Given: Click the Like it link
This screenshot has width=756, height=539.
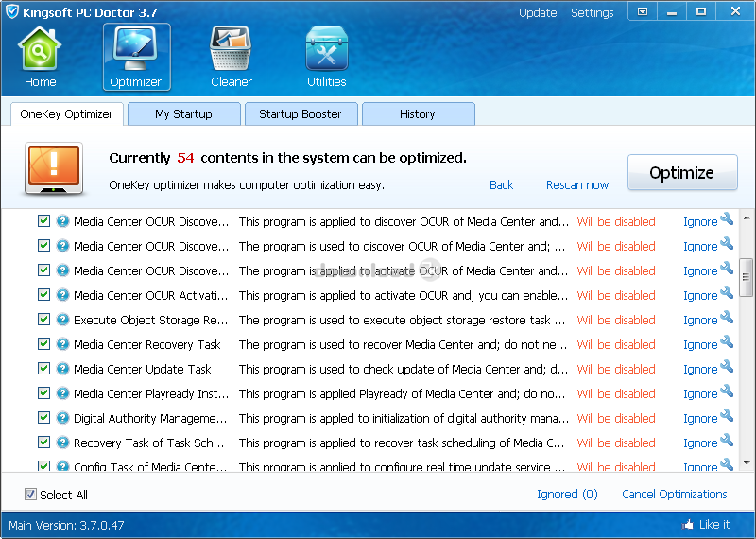Looking at the screenshot, I should [714, 525].
